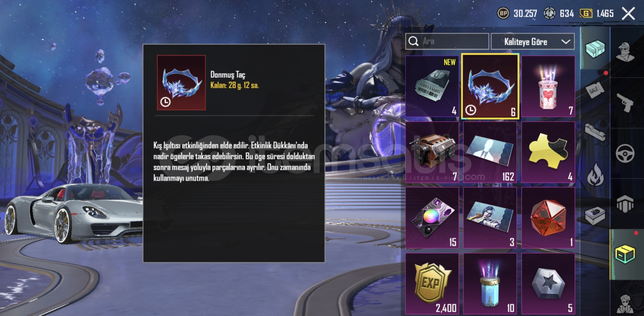Image resolution: width=644 pixels, height=316 pixels.
Task: Click the BP currency icon
Action: [x=503, y=13]
